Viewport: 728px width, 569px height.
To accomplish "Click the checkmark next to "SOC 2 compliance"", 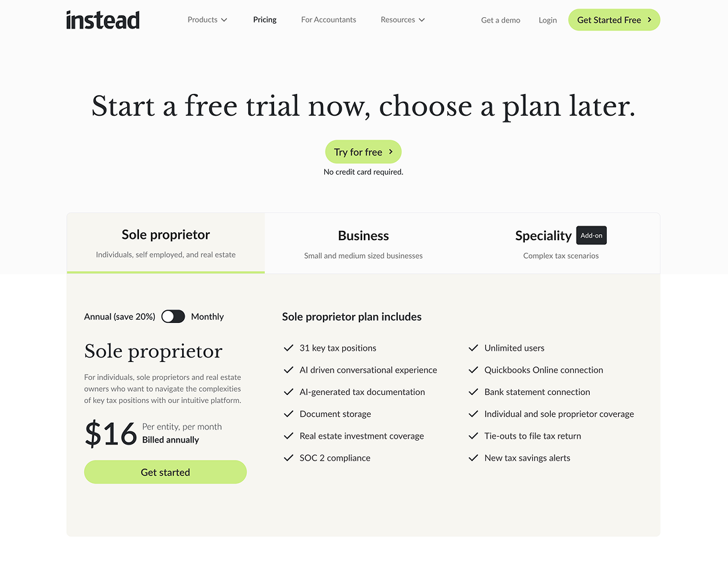I will 289,457.
